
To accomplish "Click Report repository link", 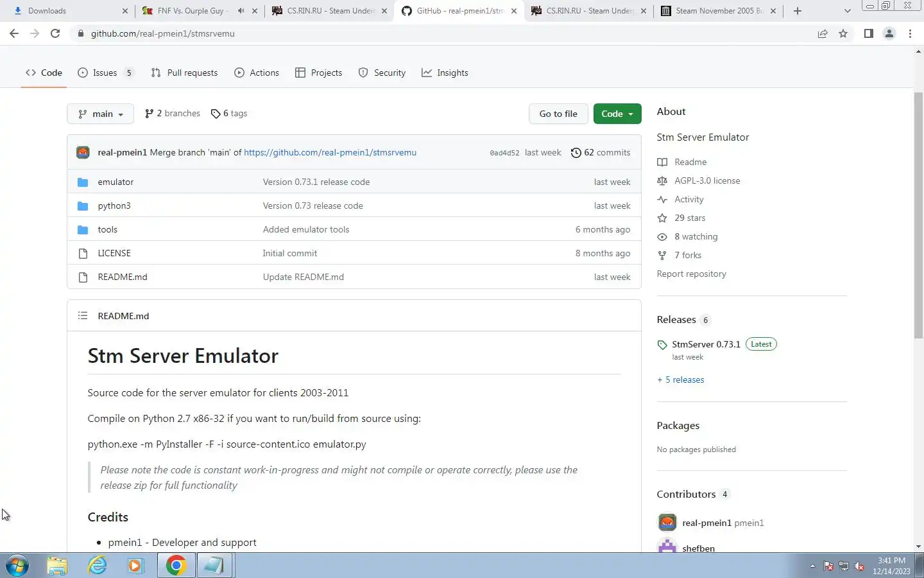I will pyautogui.click(x=692, y=274).
